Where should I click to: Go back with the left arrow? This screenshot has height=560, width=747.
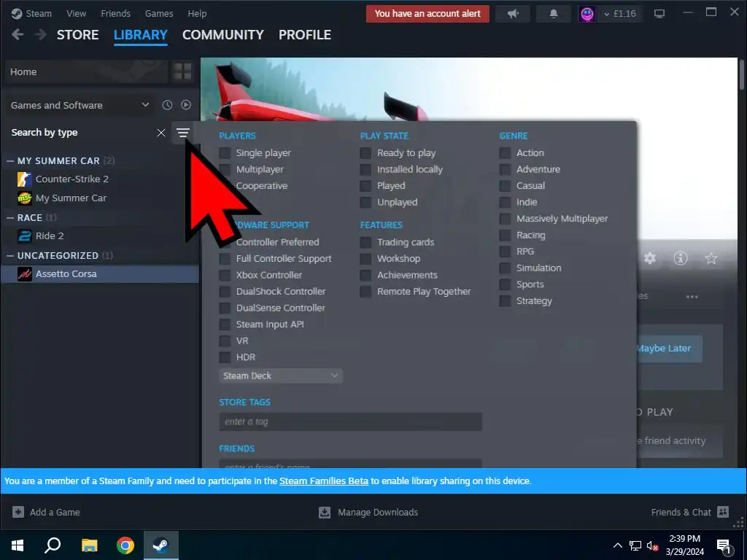point(18,35)
